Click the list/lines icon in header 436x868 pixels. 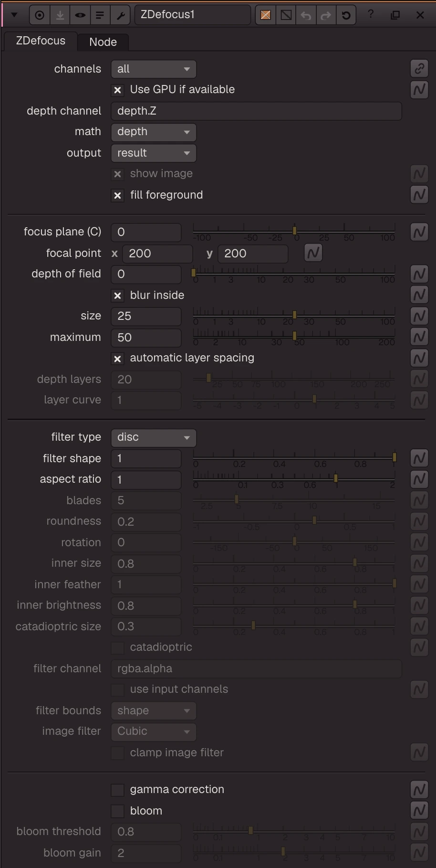pos(100,15)
